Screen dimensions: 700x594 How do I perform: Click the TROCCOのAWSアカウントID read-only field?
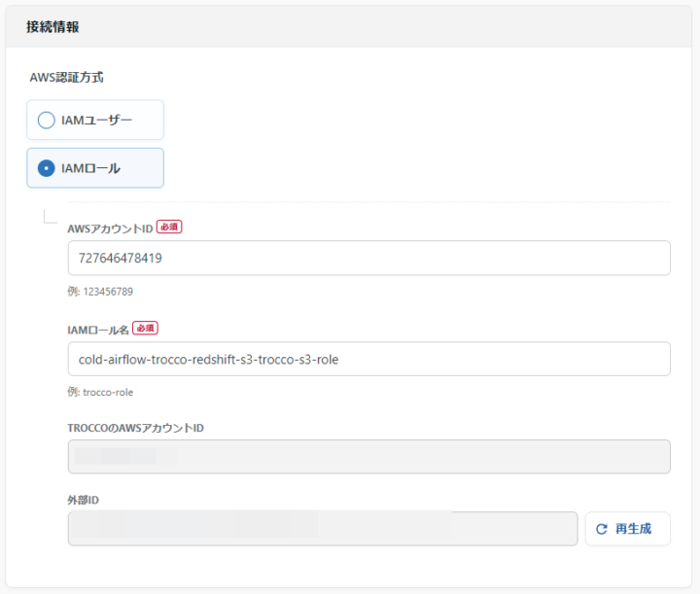click(368, 457)
